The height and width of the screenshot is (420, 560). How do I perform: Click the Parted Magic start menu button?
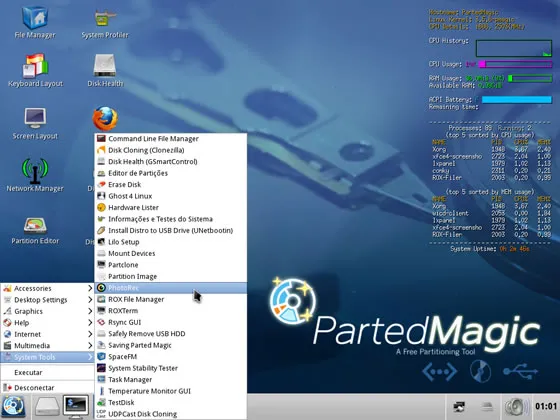pos(13,407)
